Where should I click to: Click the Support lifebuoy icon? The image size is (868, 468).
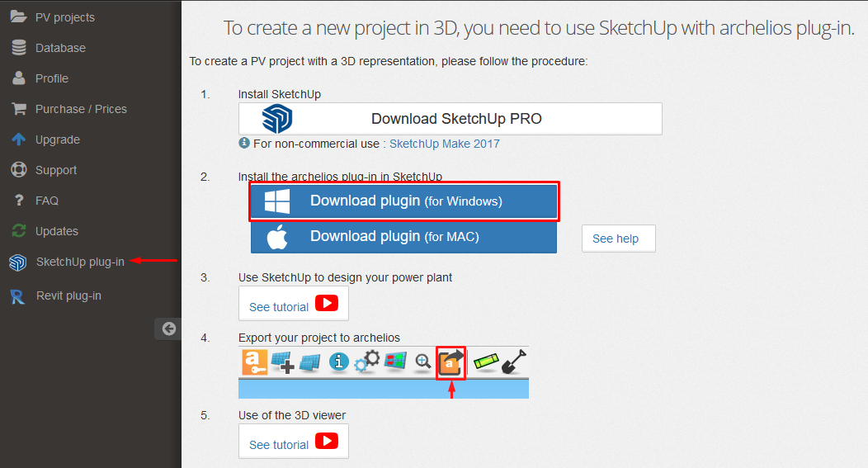[x=19, y=169]
